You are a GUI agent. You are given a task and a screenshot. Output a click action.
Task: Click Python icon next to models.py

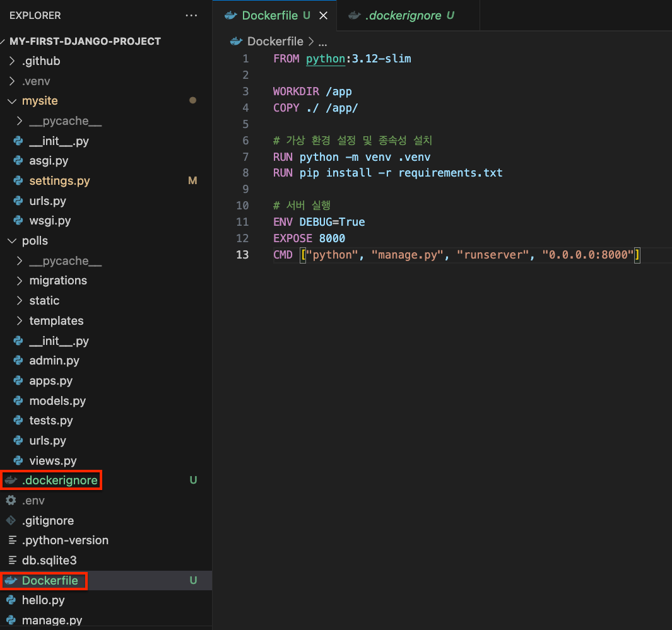(x=18, y=400)
